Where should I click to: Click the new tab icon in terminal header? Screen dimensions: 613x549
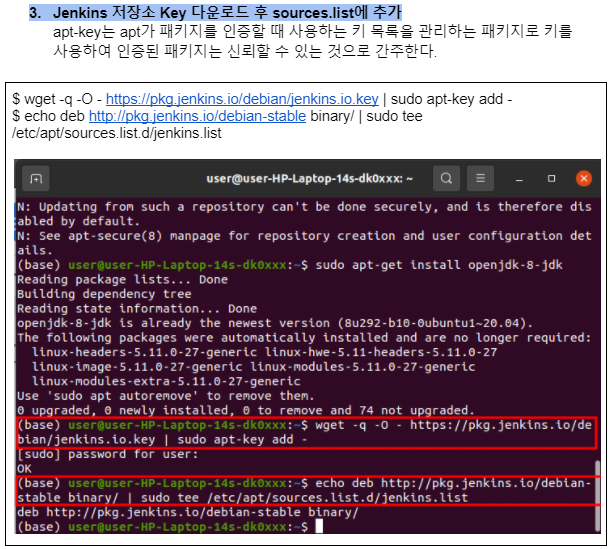click(36, 179)
